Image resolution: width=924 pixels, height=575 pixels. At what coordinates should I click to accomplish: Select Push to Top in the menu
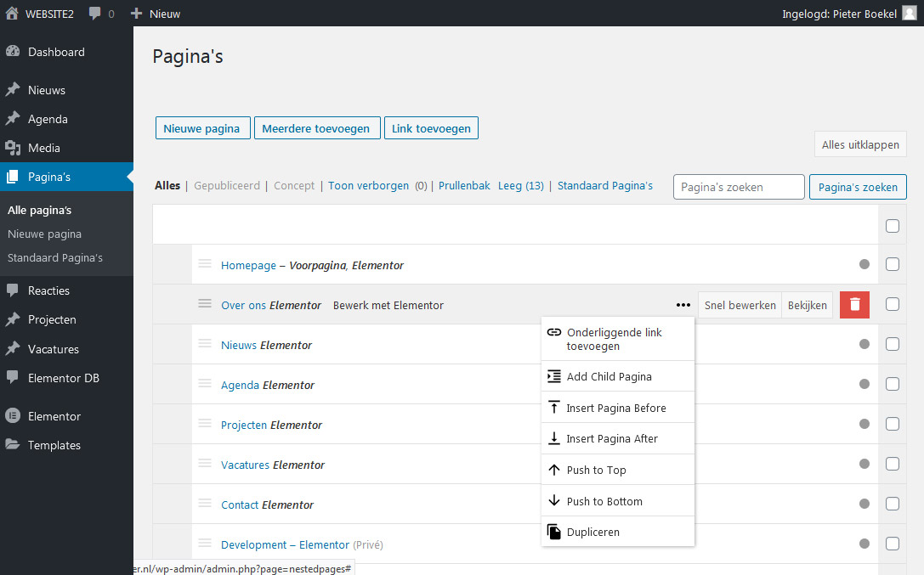(x=596, y=470)
